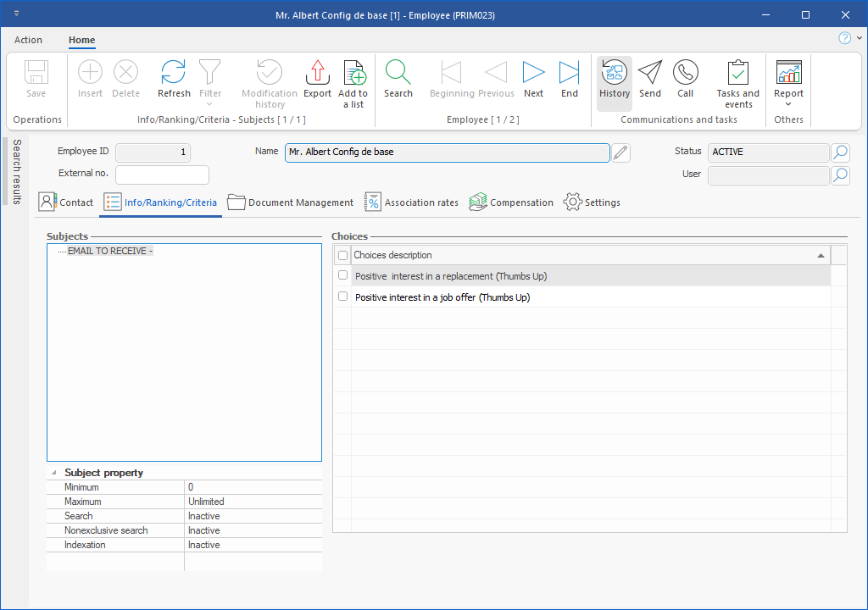Image resolution: width=868 pixels, height=610 pixels.
Task: Collapse the Subject property section
Action: (x=54, y=473)
